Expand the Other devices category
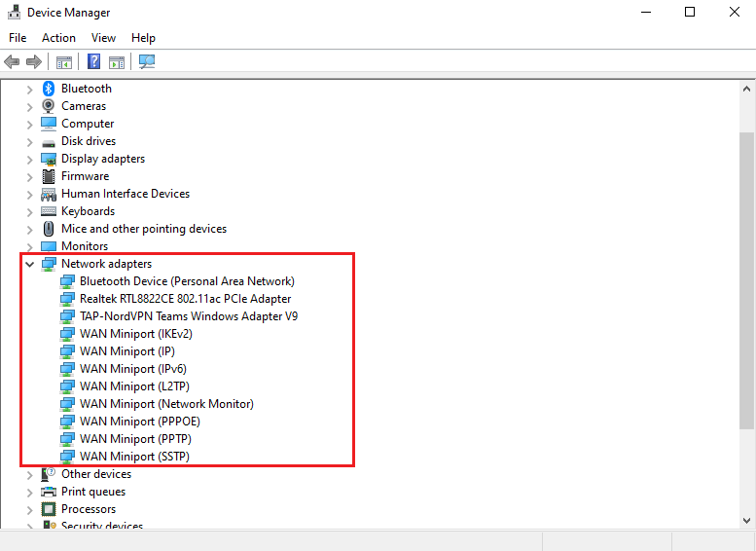This screenshot has width=756, height=551. point(30,475)
